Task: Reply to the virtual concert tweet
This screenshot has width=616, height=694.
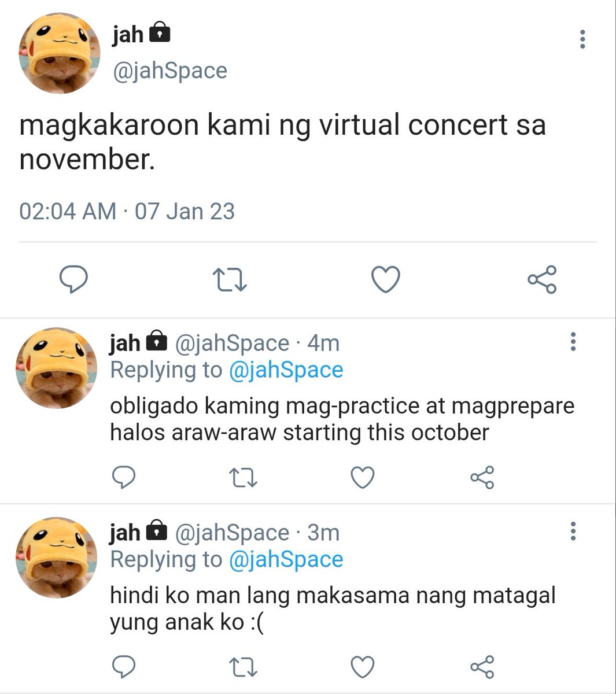Action: [74, 280]
